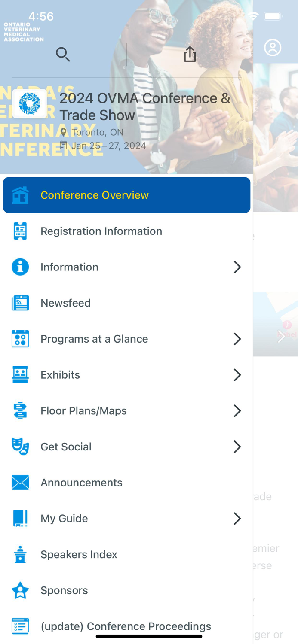Click the Conference Proceedings document icon
298x644 pixels.
click(20, 626)
